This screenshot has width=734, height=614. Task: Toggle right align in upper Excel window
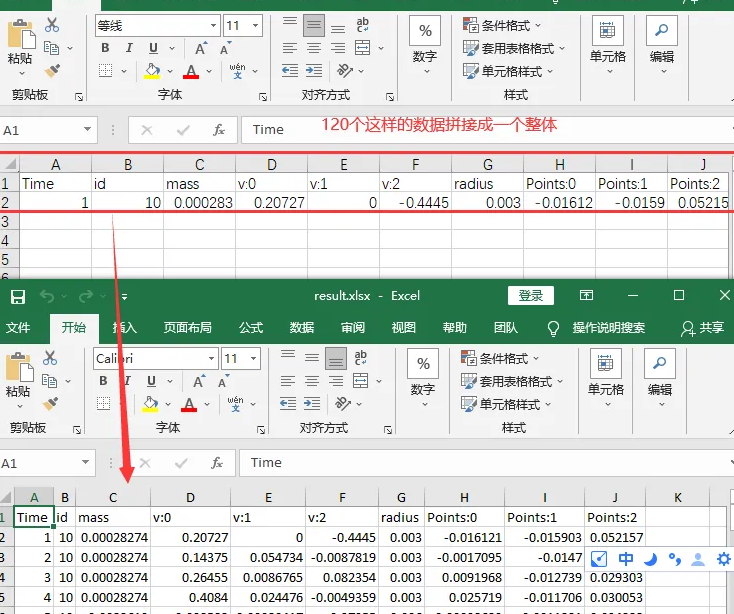338,48
